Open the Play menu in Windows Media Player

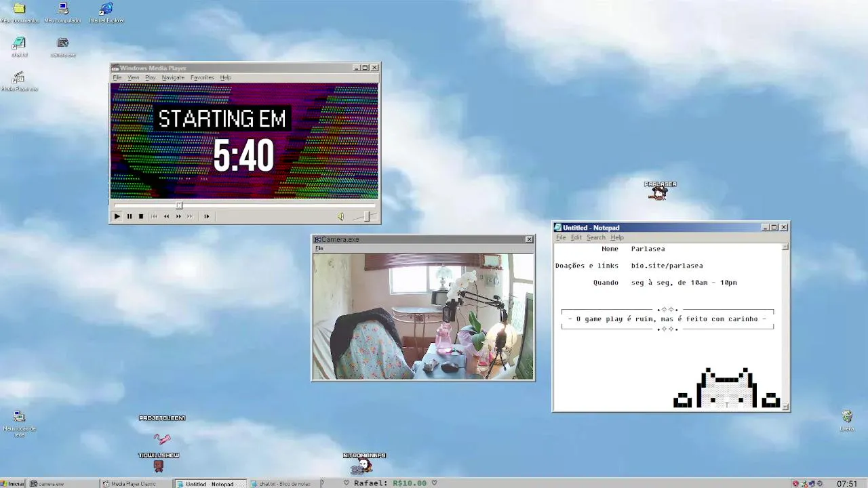[x=150, y=77]
